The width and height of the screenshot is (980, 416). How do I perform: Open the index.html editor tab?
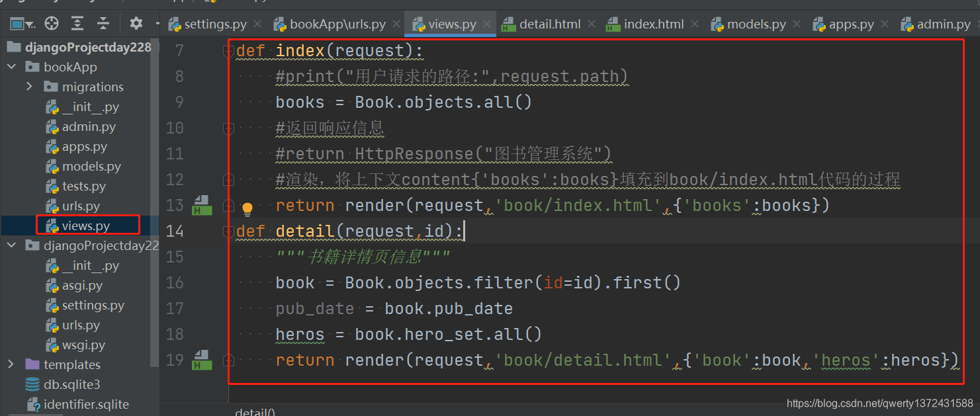coord(646,24)
